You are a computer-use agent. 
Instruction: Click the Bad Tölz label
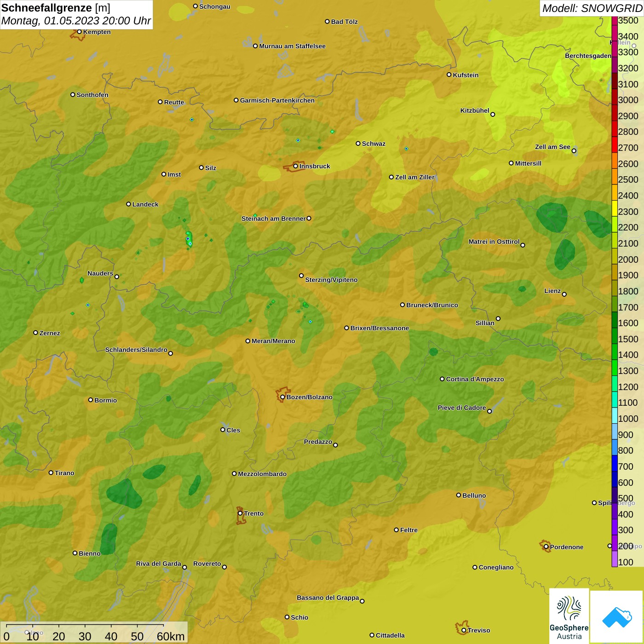tap(344, 22)
